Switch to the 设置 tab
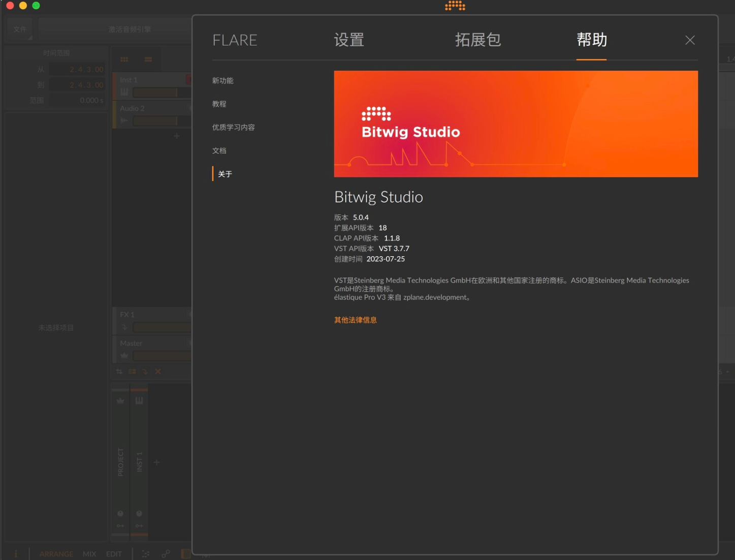The image size is (735, 560). [349, 40]
